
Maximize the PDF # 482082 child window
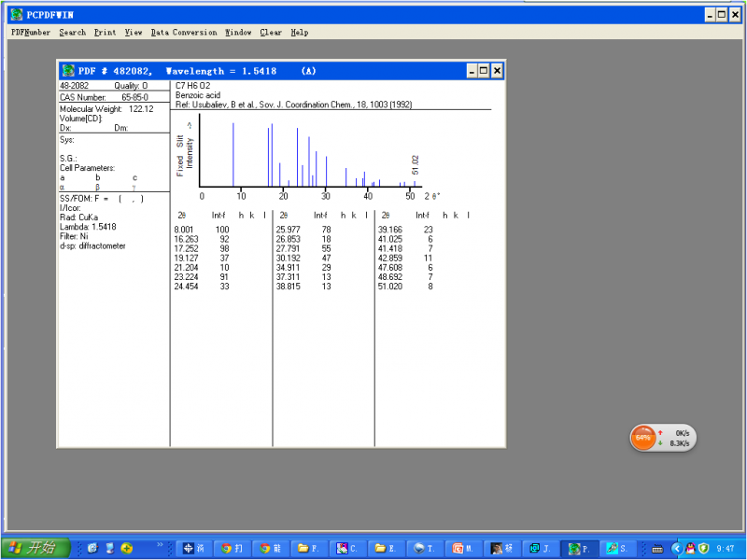pyautogui.click(x=484, y=71)
